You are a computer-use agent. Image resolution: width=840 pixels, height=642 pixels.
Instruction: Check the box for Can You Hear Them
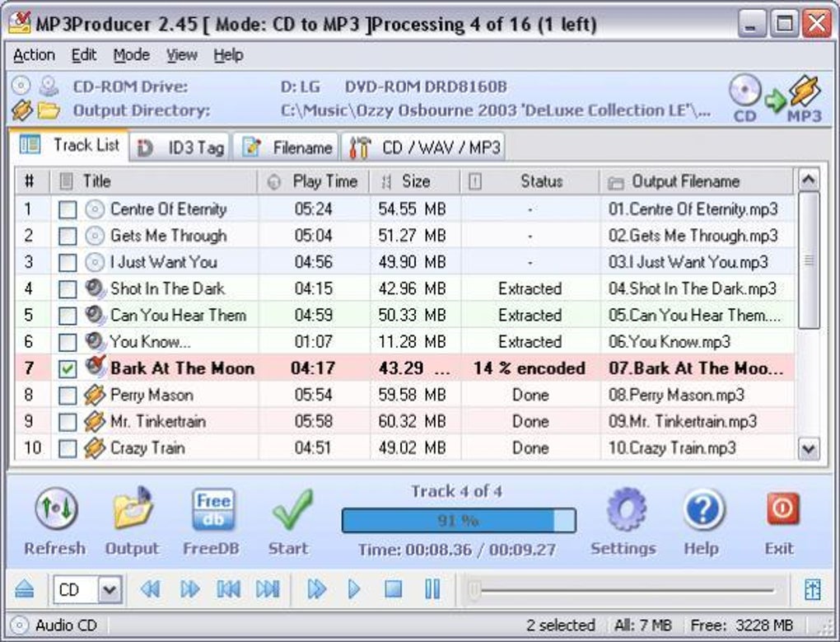[x=68, y=316]
